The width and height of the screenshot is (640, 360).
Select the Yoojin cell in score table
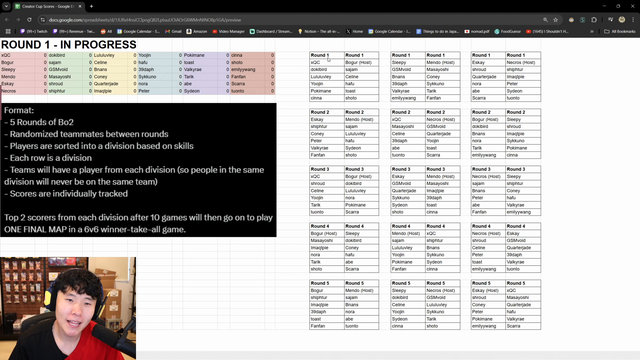[154, 55]
